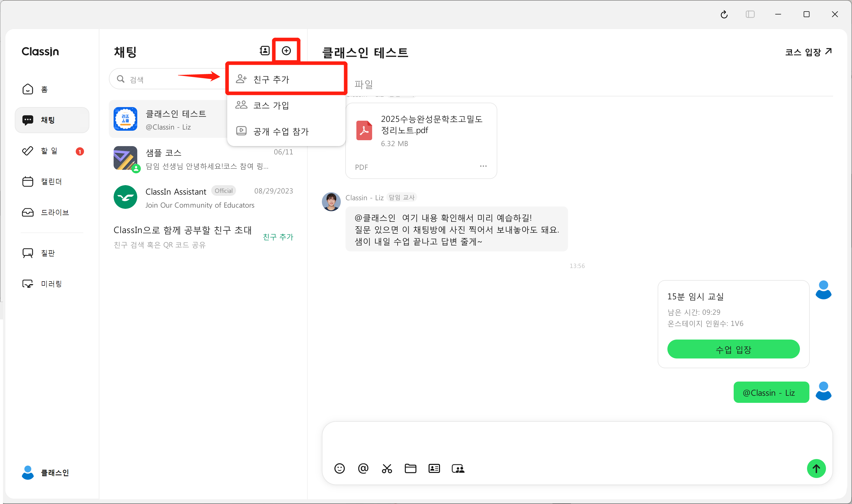This screenshot has height=504, width=852.
Task: Click the message beginning @클래스인 여기 내용
Action: coord(457,229)
